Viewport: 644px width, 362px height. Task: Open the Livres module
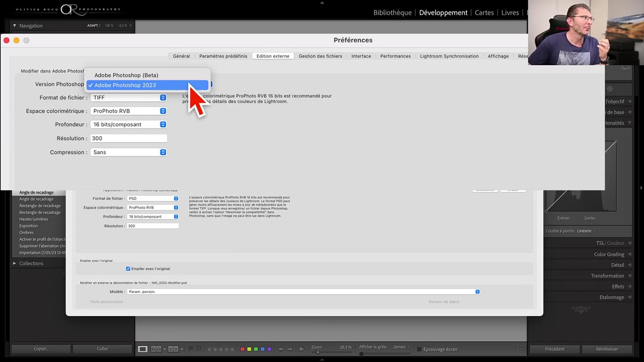(510, 13)
